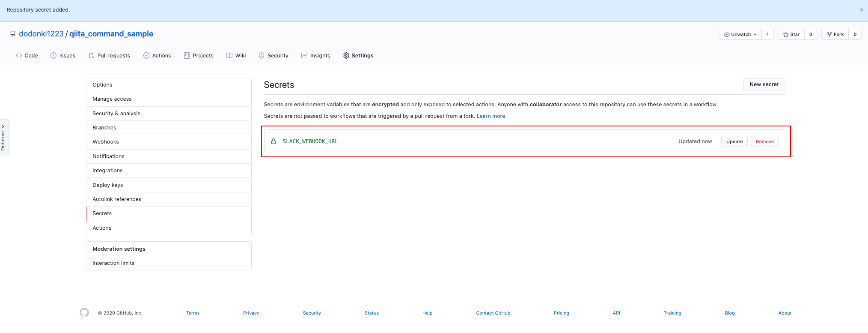The width and height of the screenshot is (868, 333).
Task: Remove the SLACK_WEBHOOK_URL secret
Action: pos(765,141)
